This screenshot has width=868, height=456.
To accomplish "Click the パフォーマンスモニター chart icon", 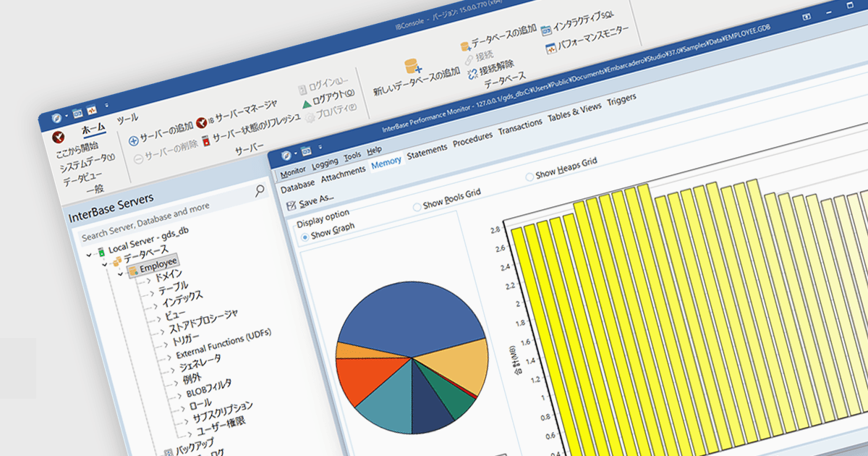I will click(550, 49).
